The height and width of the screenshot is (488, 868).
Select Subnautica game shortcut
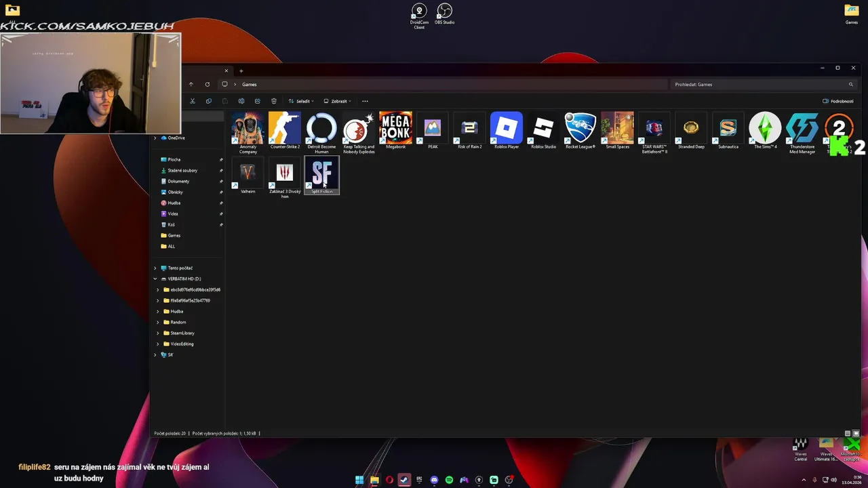pos(728,131)
